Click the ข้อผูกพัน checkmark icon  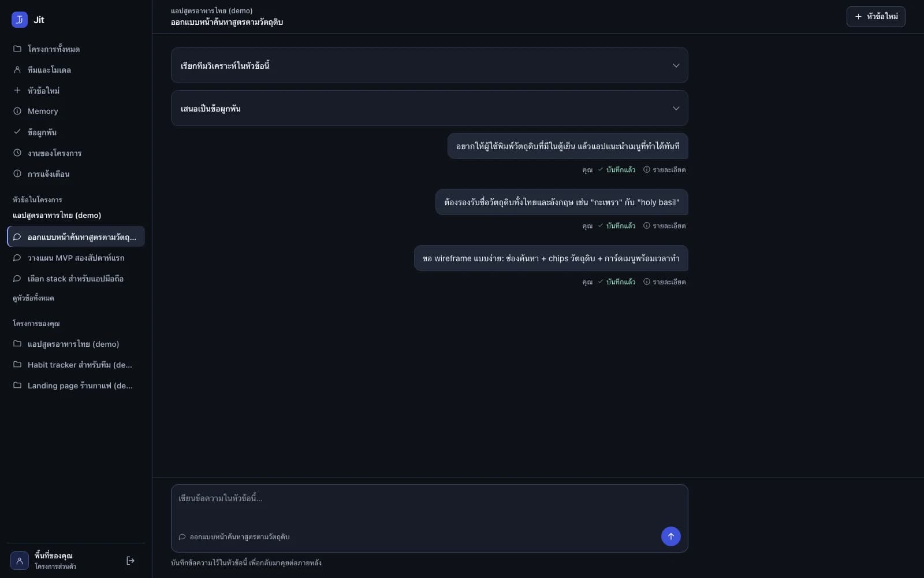(17, 132)
